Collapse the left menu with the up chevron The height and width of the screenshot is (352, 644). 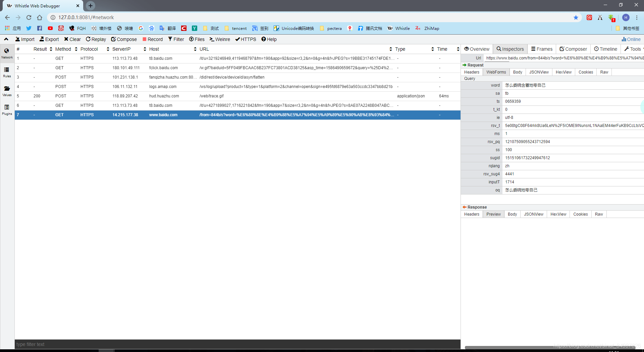coord(6,39)
